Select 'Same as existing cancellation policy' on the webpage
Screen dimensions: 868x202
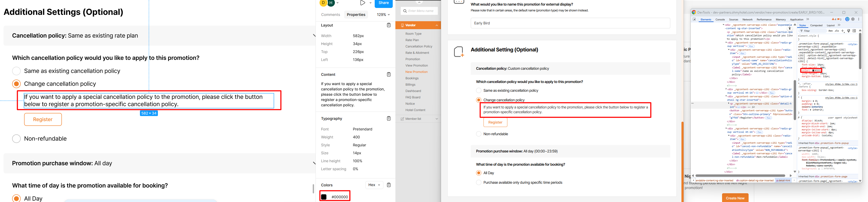pyautogui.click(x=478, y=91)
